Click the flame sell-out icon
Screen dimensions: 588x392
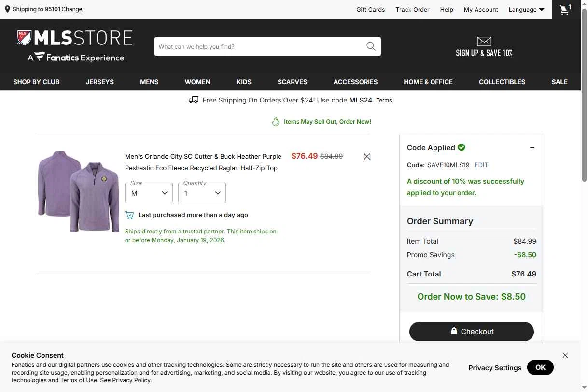(276, 122)
